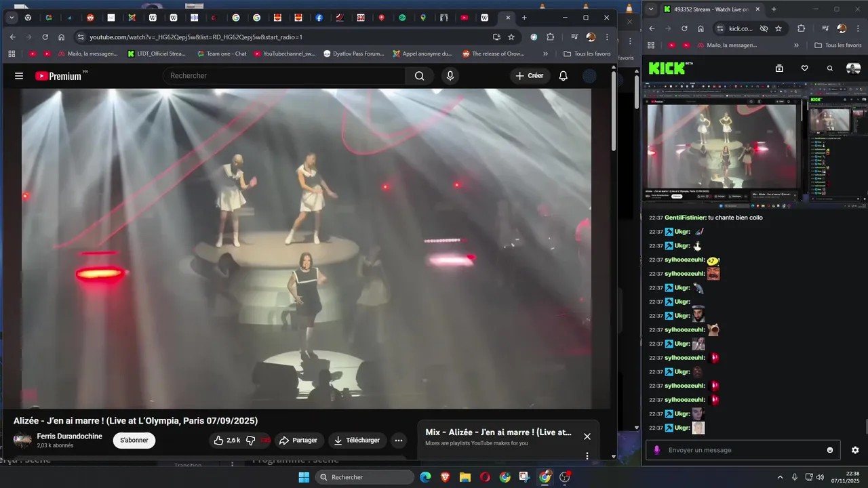Open GentilFistinier username in chat
The height and width of the screenshot is (488, 868).
[x=685, y=218]
